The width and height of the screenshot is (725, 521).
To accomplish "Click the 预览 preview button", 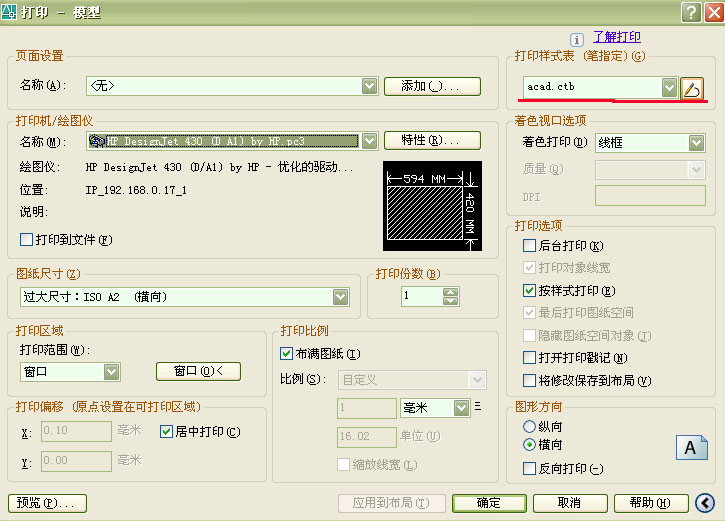I will coord(47,503).
